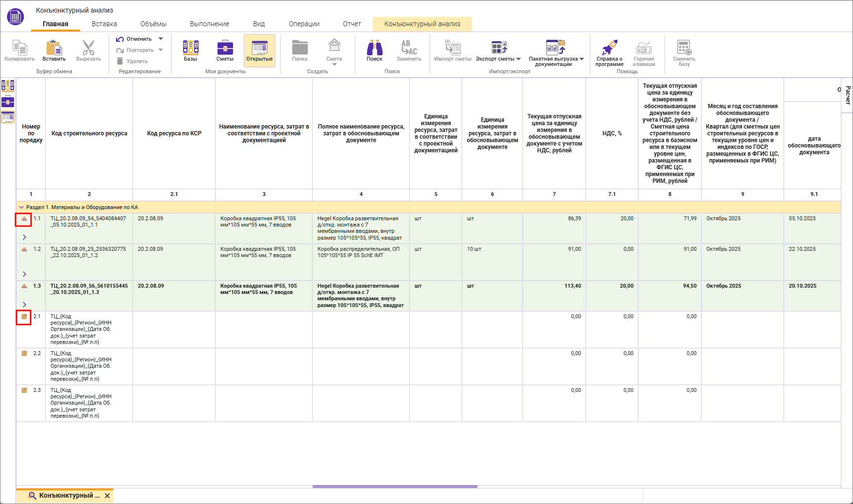Image resolution: width=853 pixels, height=504 pixels.
Task: Expand row 1.1 with chevron arrow
Action: pyautogui.click(x=24, y=237)
